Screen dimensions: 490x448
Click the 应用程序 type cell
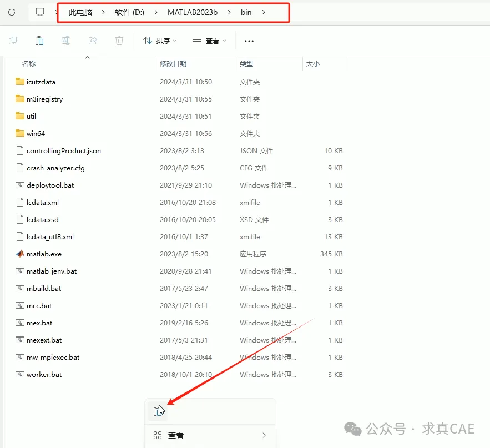coord(253,254)
